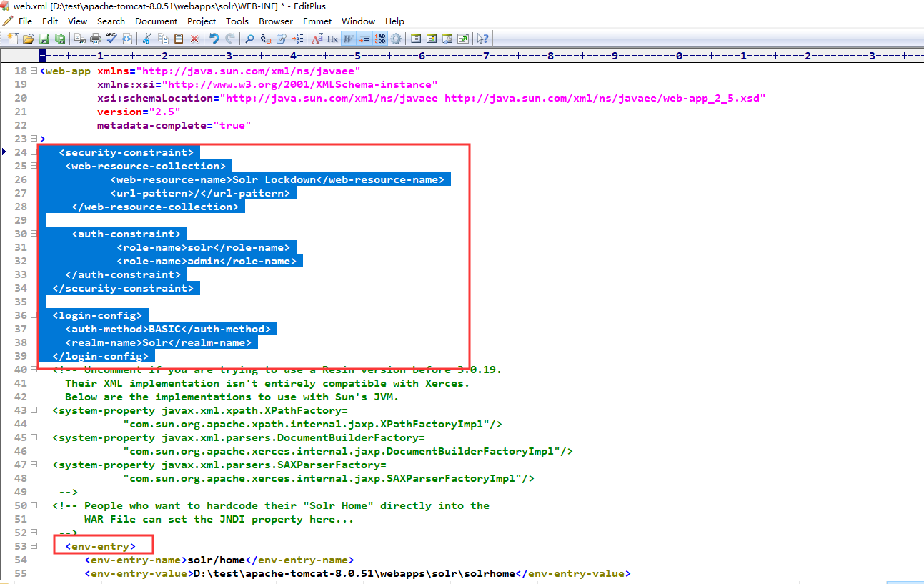Open the Project menu
Image resolution: width=924 pixels, height=584 pixels.
[x=202, y=21]
